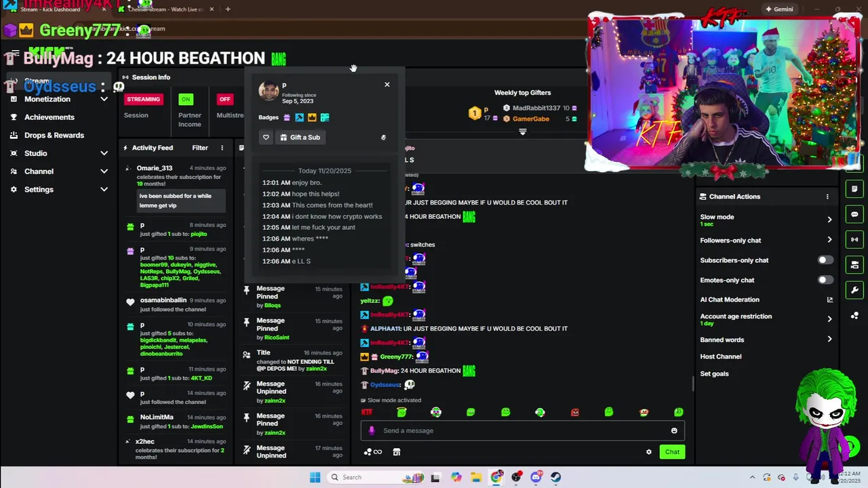The height and width of the screenshot is (488, 868).
Task: Open the chat bubble icon on right rail
Action: coord(854,214)
